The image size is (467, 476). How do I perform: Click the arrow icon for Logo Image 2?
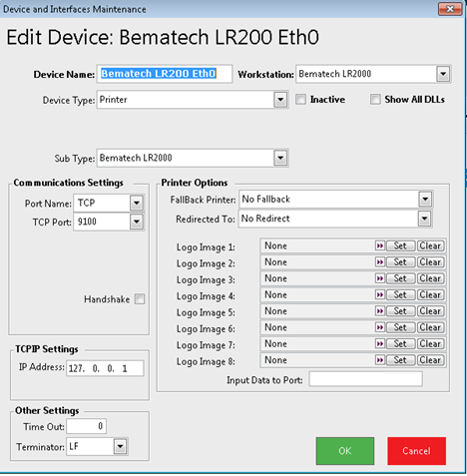379,262
